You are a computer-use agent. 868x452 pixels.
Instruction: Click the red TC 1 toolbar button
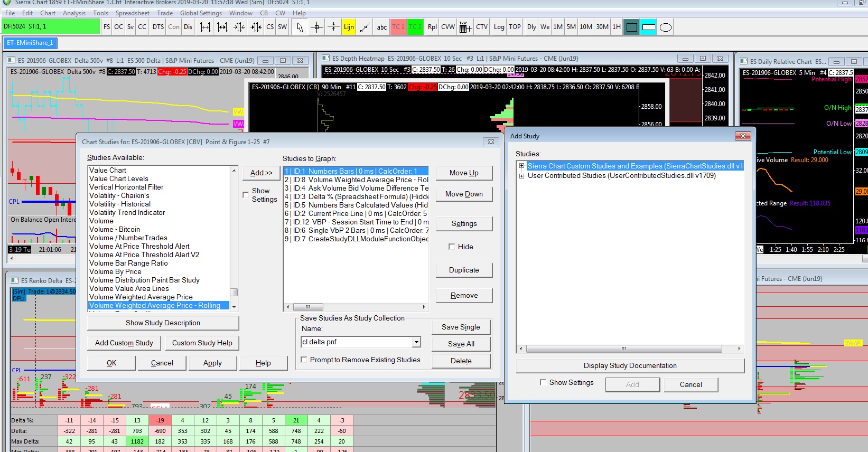tap(398, 27)
